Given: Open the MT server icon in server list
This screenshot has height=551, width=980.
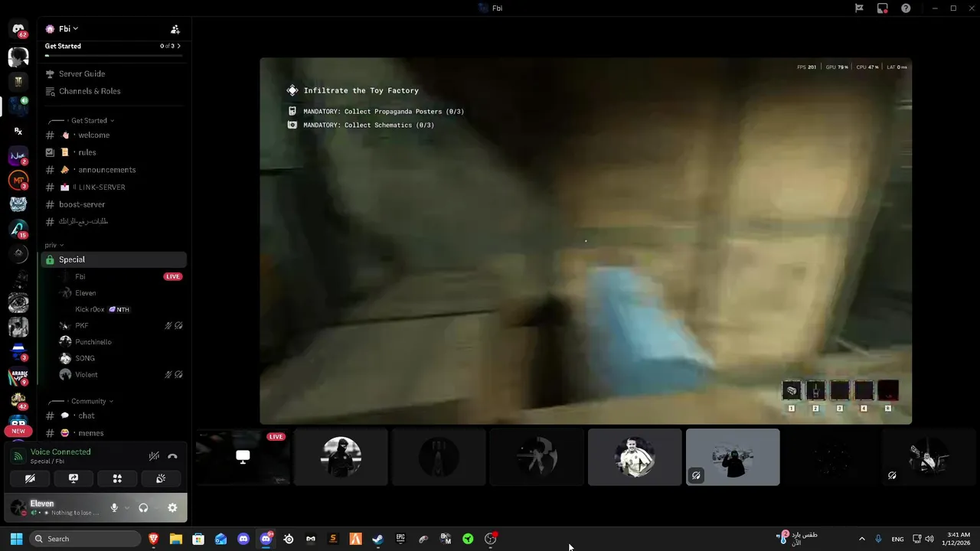Looking at the screenshot, I should (18, 181).
